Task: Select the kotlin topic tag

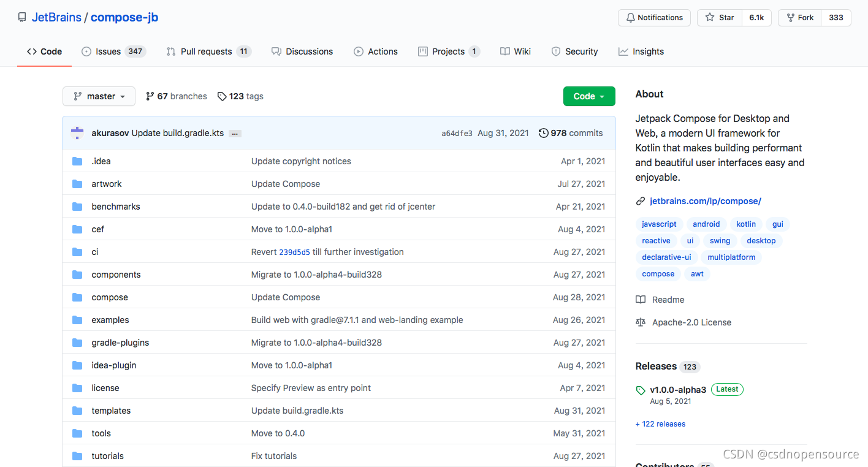Action: 746,224
